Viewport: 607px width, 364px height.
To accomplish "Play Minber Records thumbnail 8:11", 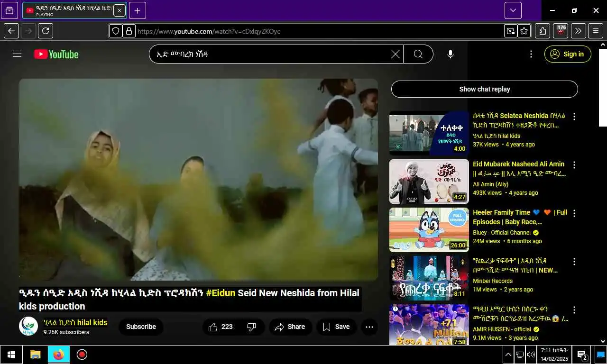I will coord(429,278).
